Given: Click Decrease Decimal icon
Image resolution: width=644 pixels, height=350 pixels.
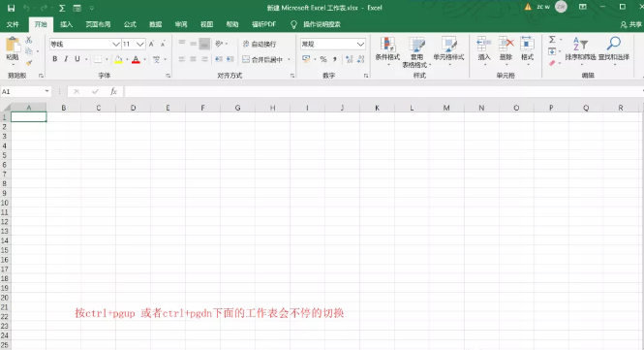Looking at the screenshot, I should pos(361,59).
